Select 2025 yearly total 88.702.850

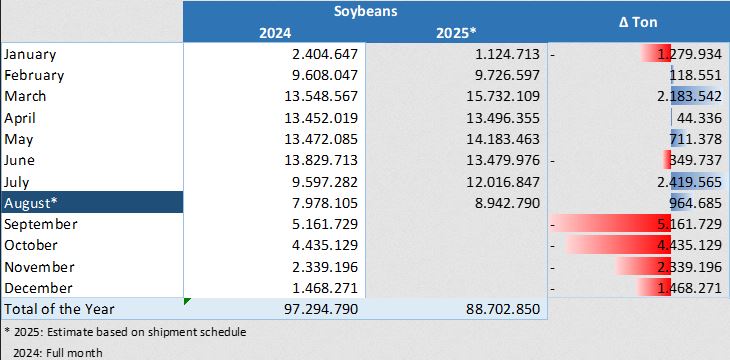point(503,309)
